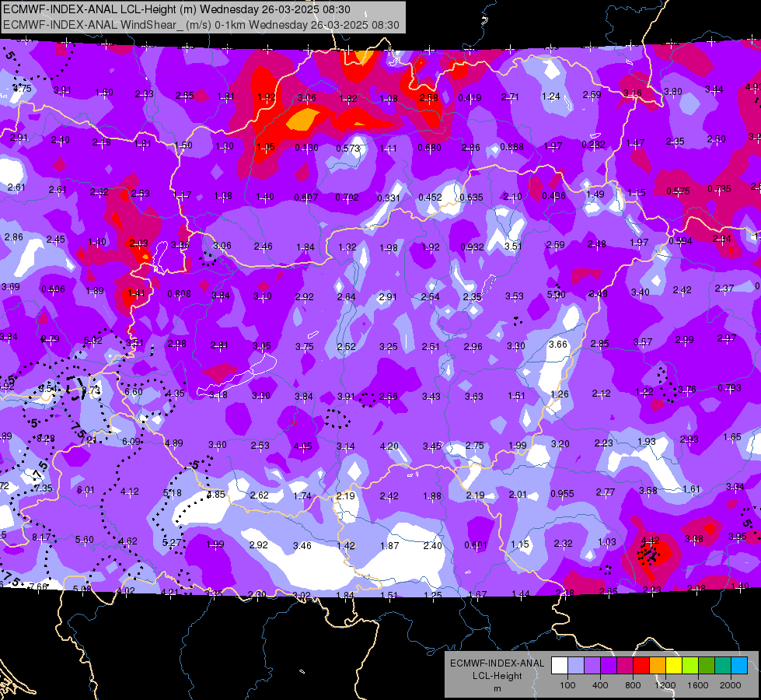761x700 pixels.
Task: Click the wind shear value 4.20
Action: coord(389,446)
